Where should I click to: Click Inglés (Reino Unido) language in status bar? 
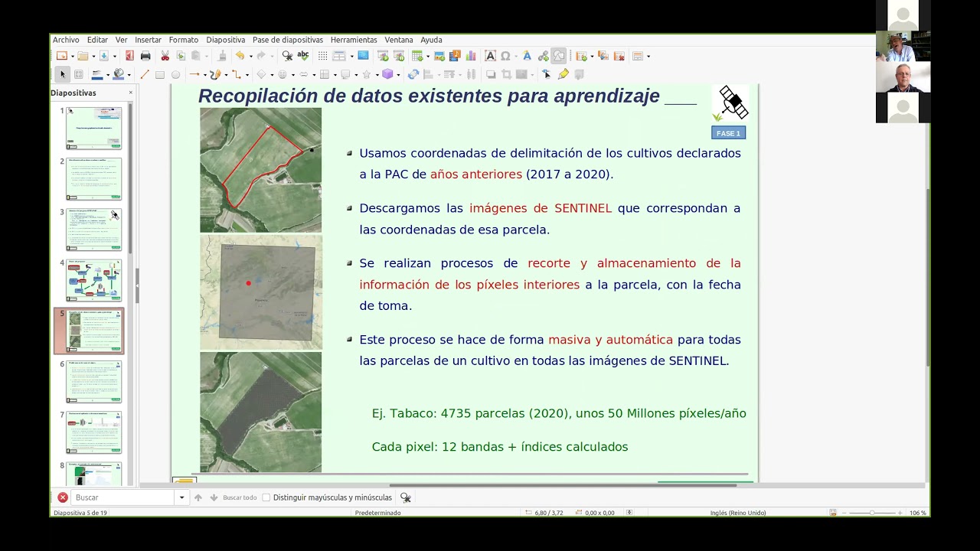coord(738,513)
